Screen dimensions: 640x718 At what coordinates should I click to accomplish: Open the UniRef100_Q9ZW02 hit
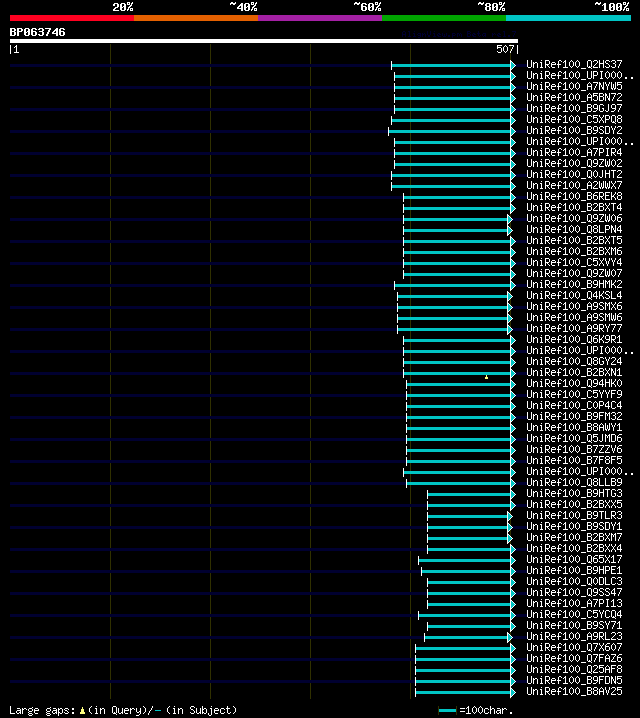click(x=574, y=163)
